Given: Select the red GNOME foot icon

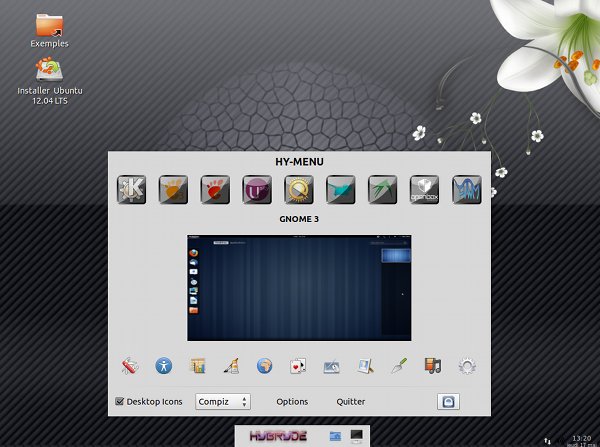Looking at the screenshot, I should (215, 190).
